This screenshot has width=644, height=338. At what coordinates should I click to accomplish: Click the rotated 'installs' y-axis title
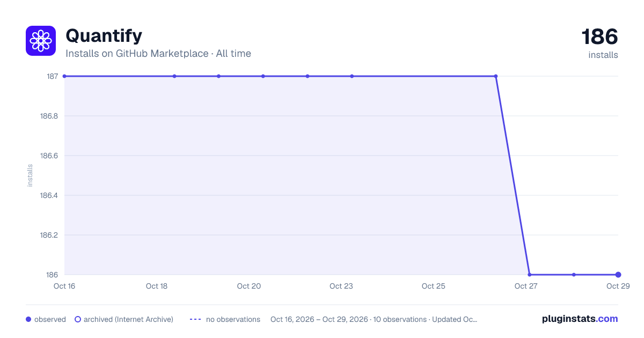click(30, 175)
